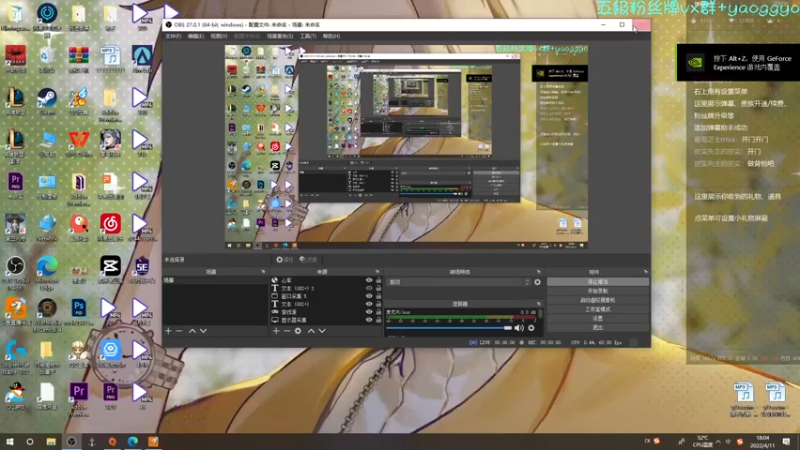Open the 视图(V) menu
The height and width of the screenshot is (450, 800).
click(219, 36)
